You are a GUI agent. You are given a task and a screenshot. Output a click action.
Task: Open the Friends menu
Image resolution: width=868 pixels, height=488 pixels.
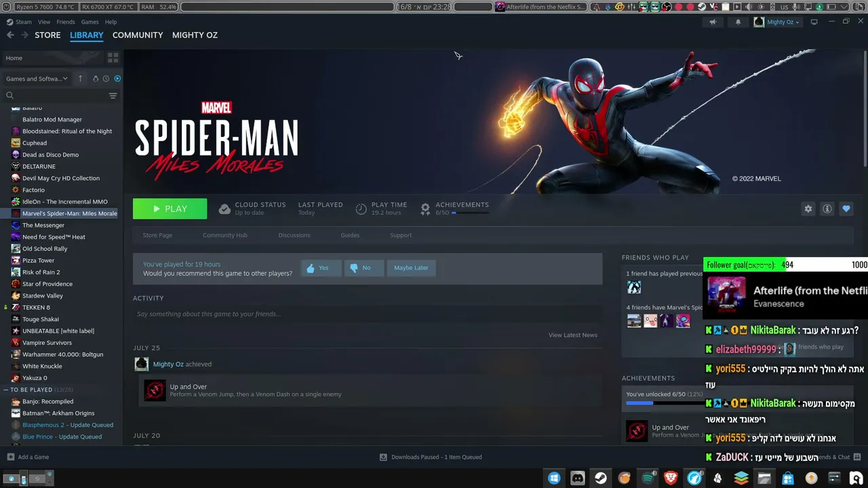(x=66, y=22)
